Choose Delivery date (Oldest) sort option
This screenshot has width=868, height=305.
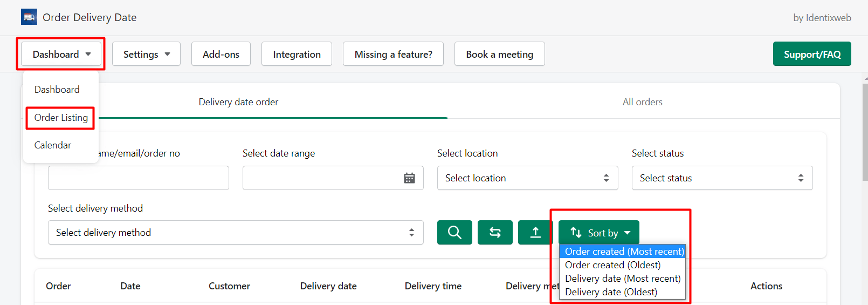point(623,292)
